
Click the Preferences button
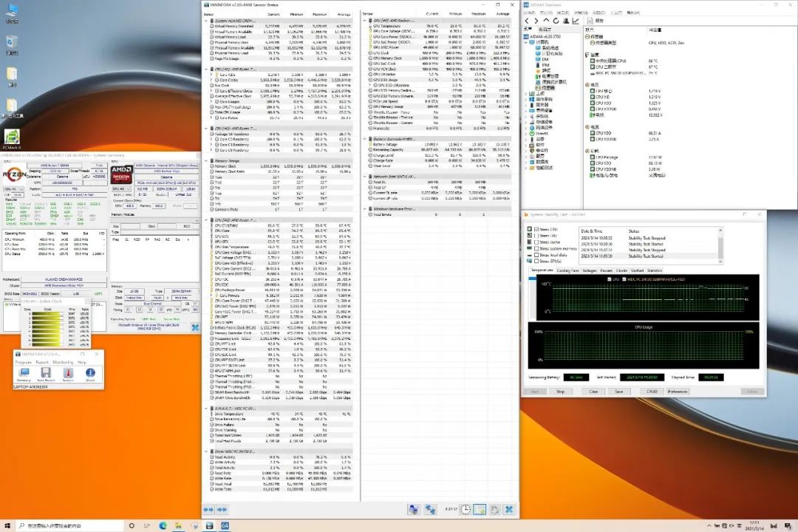coord(678,392)
